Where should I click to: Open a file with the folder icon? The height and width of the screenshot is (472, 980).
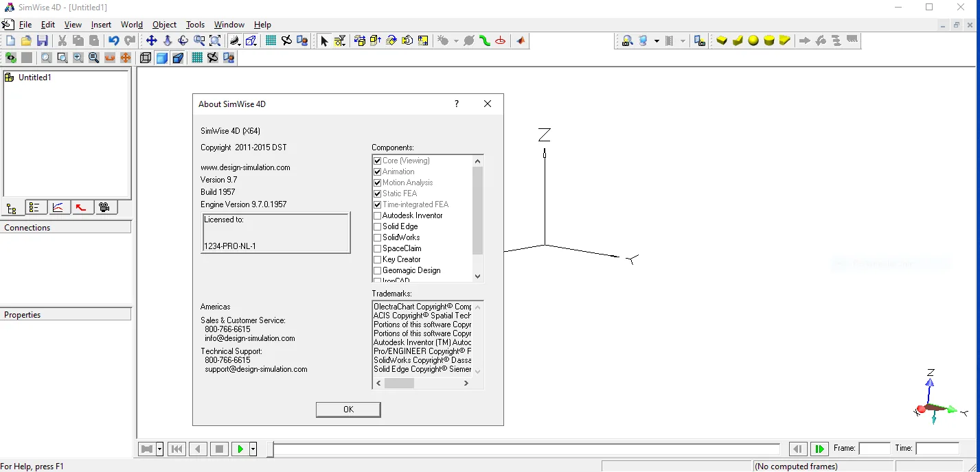[x=26, y=41]
